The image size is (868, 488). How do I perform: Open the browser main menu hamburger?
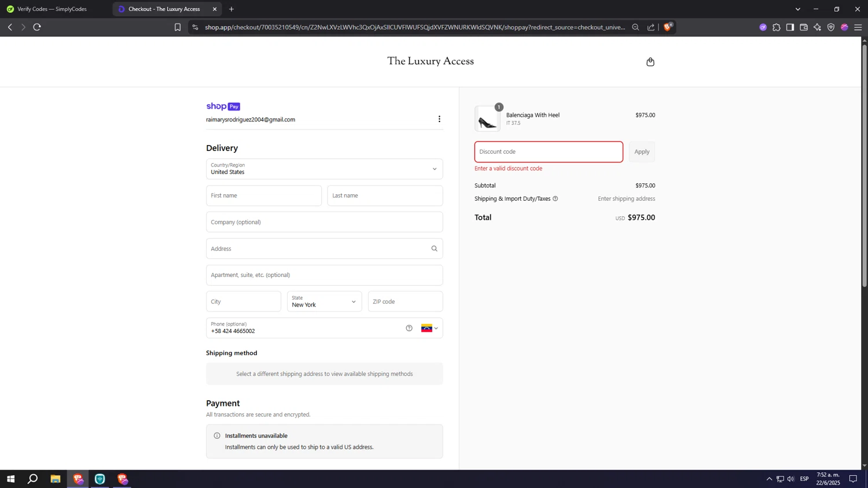click(x=858, y=27)
